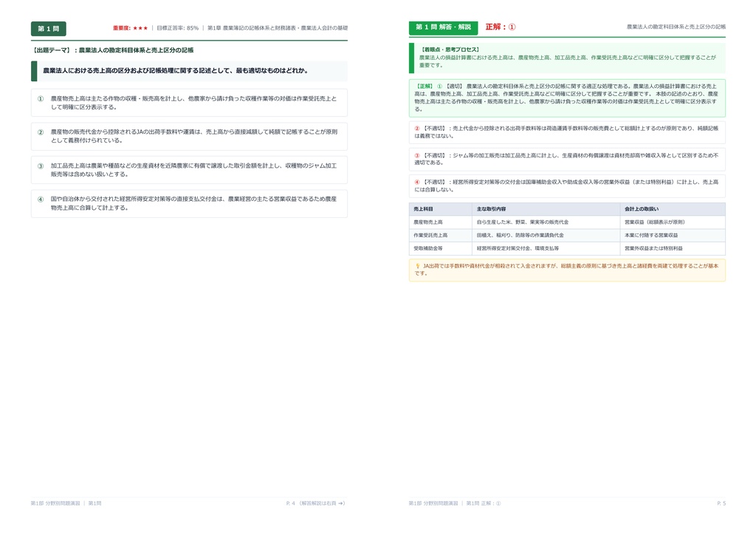The height and width of the screenshot is (535, 756).
Task: Click the '作業受託売上高' table cell
Action: (440, 236)
